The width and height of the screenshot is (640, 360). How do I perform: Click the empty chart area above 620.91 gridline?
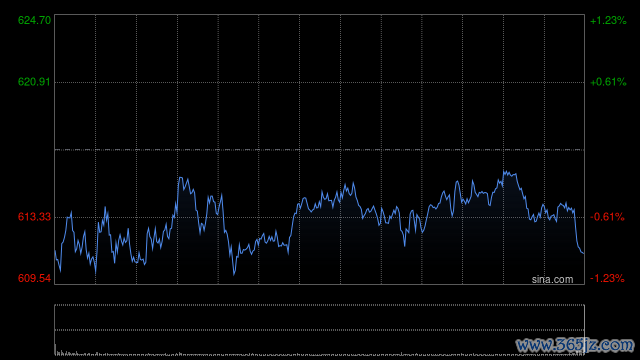pos(320,48)
